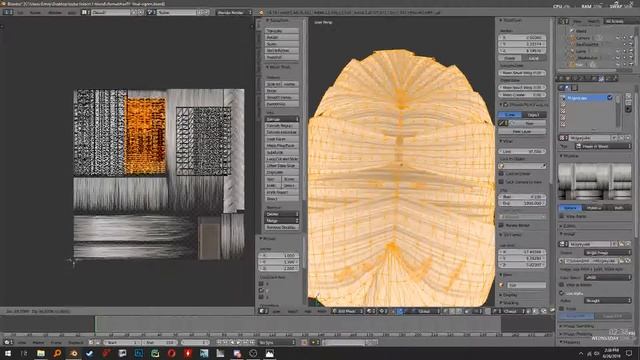Toggle Use Alpha checkbox in Image panel
The height and width of the screenshot is (360, 640).
coord(562,293)
